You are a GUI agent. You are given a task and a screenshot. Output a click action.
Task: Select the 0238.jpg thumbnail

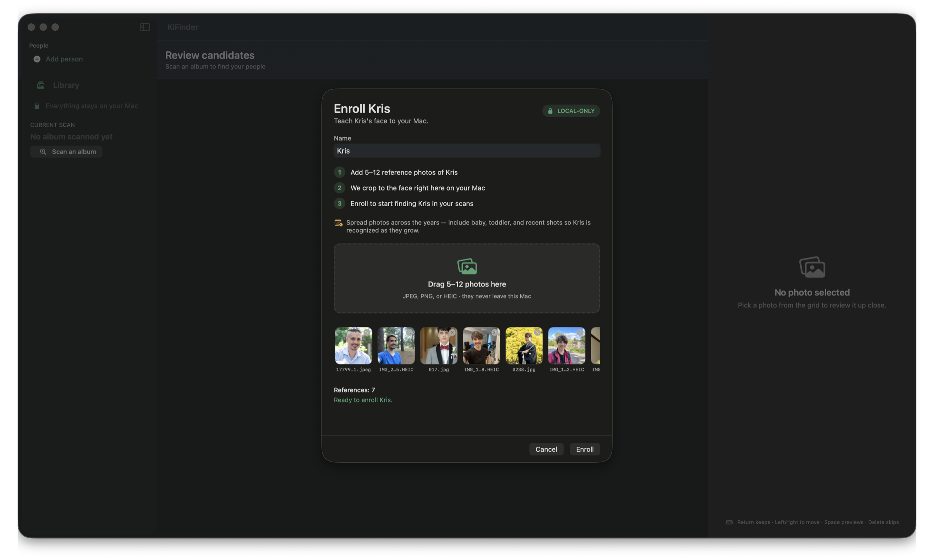point(524,346)
